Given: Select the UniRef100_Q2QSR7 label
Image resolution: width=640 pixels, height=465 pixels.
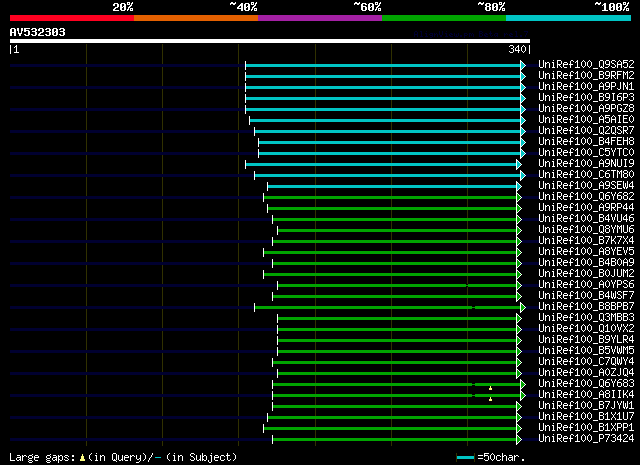Looking at the screenshot, I should click(586, 131).
